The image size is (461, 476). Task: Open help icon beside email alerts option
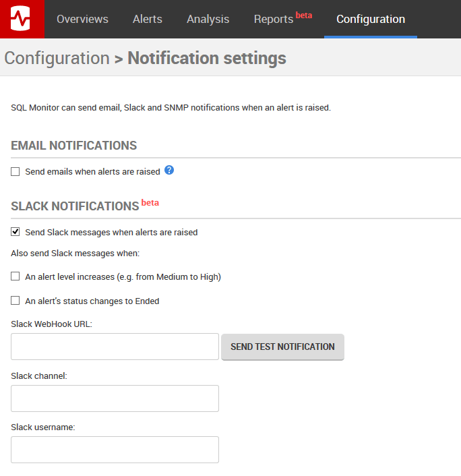(169, 171)
